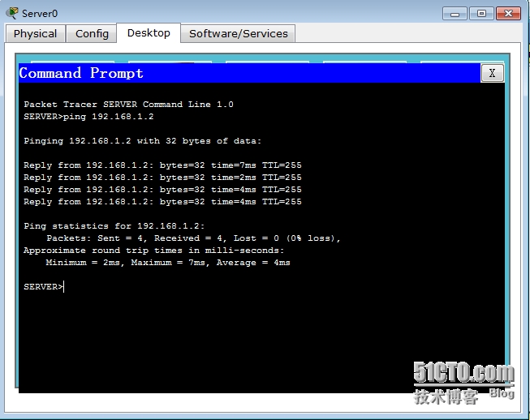This screenshot has width=530, height=420.
Task: Click 'Ping statistics for 192.168.1.2:' line
Action: (114, 226)
